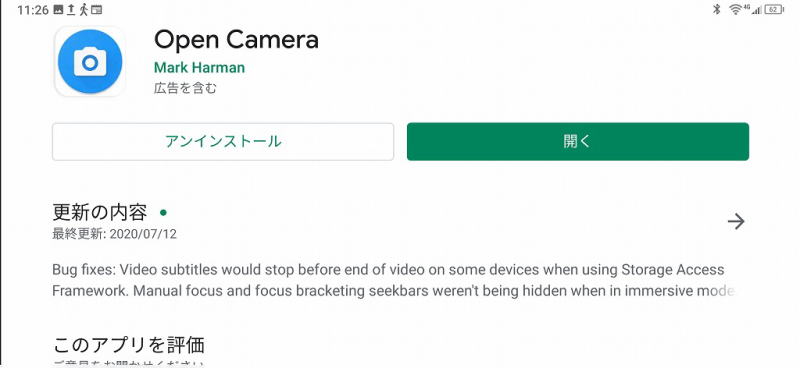Open the 更新の内容 arrow

pos(736,222)
